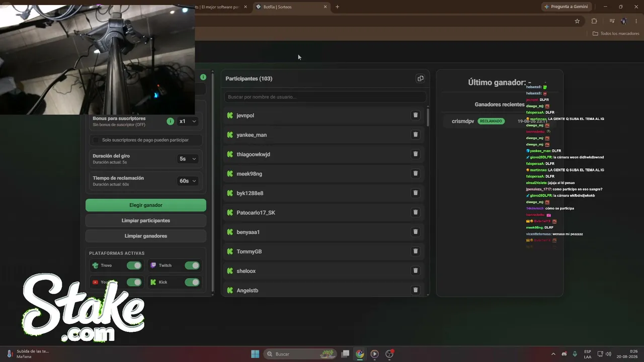Disable Twitch platform switch
This screenshot has width=644, height=362.
point(192,265)
